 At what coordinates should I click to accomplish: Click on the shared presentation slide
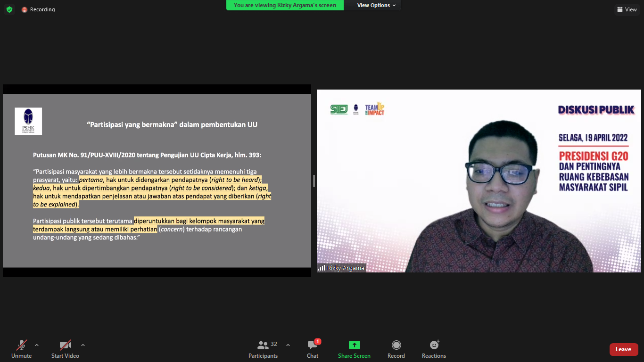tap(157, 198)
